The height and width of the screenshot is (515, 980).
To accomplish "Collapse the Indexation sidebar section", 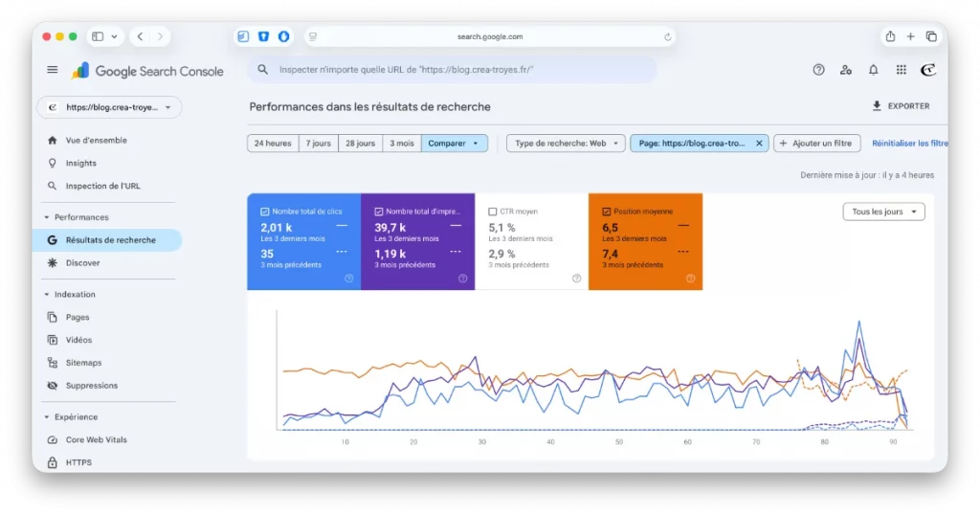I will point(47,294).
